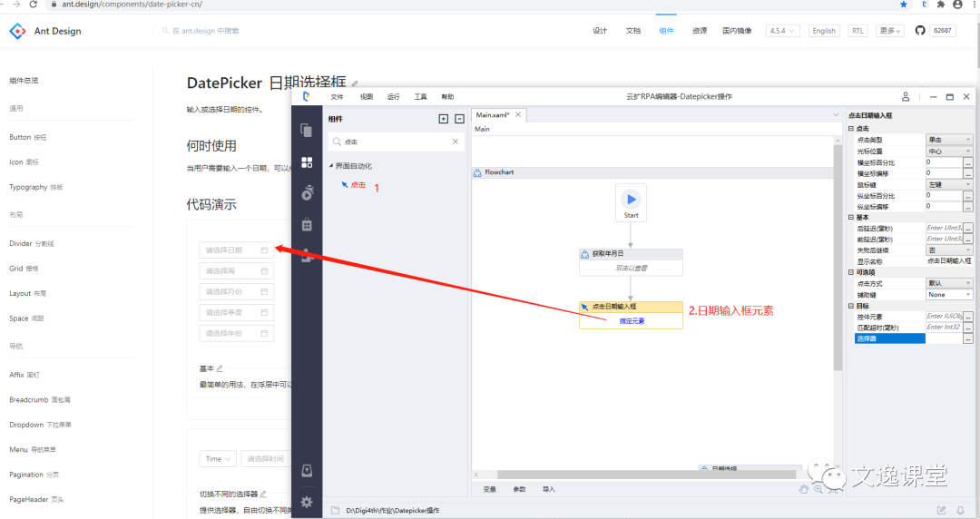Click the 请选择日期 date input field
Viewport: 980px width, 519px height.
pos(236,250)
